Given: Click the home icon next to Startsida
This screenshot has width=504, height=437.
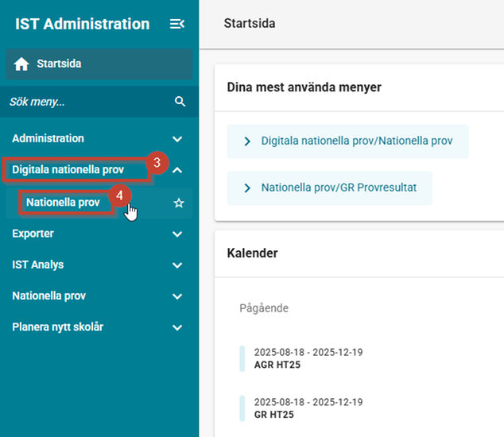Looking at the screenshot, I should point(21,64).
